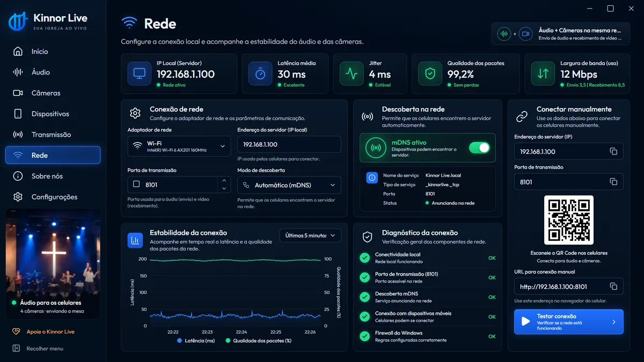Screen dimensions: 644x362
Task: Click the URL field http://192.168.1.100:8101
Action: point(569,286)
